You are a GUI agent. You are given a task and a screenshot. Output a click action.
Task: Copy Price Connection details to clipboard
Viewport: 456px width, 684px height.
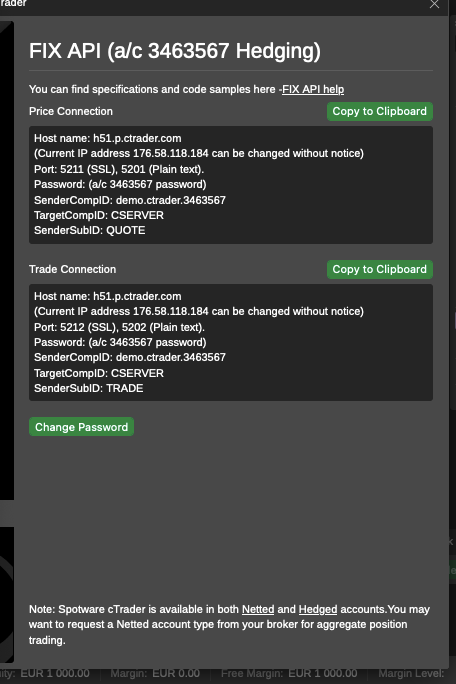(380, 111)
